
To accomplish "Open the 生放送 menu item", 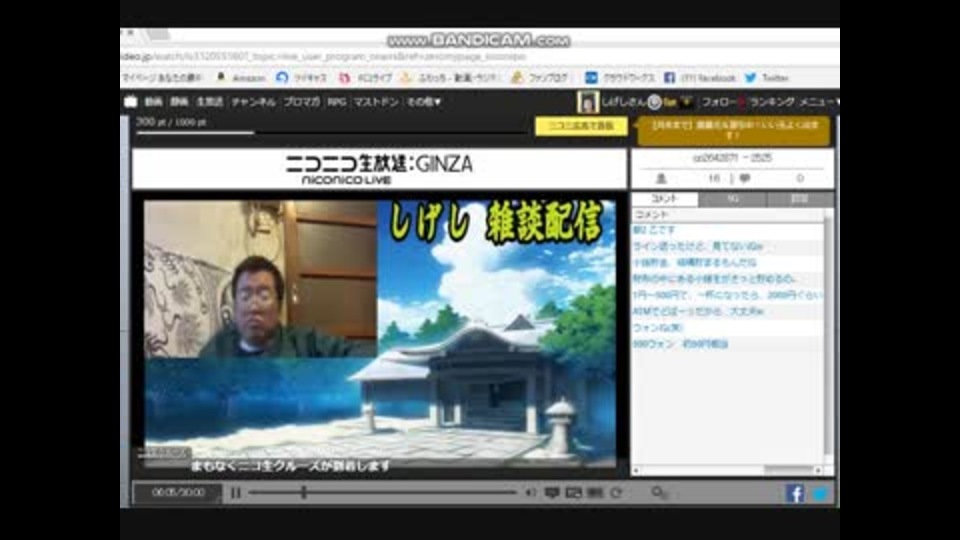I will [209, 102].
